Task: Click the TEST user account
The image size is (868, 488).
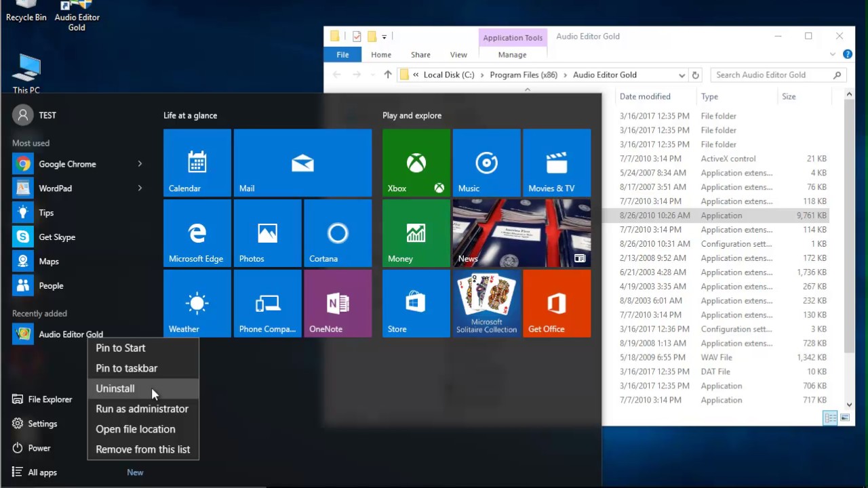Action: pos(35,115)
